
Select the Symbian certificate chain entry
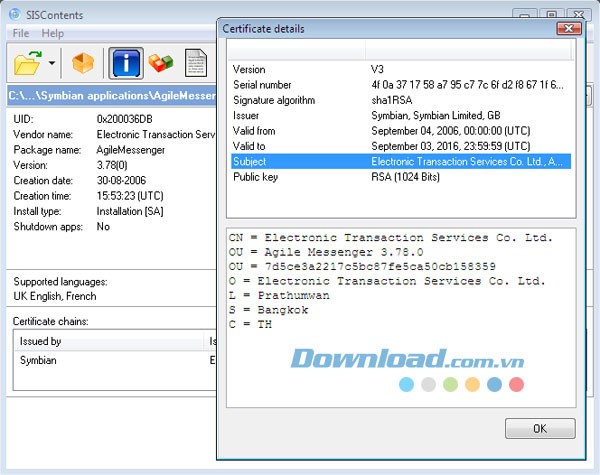coord(38,359)
